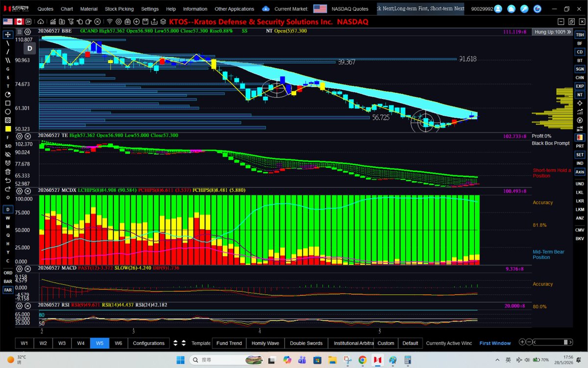This screenshot has width=588, height=368.
Task: Open the Settings menu
Action: click(150, 9)
